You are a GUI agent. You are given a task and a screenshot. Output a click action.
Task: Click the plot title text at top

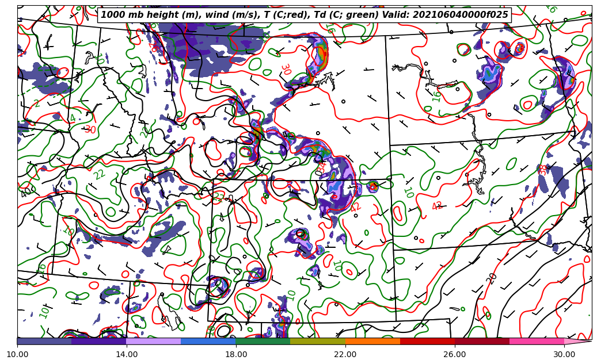[305, 15]
